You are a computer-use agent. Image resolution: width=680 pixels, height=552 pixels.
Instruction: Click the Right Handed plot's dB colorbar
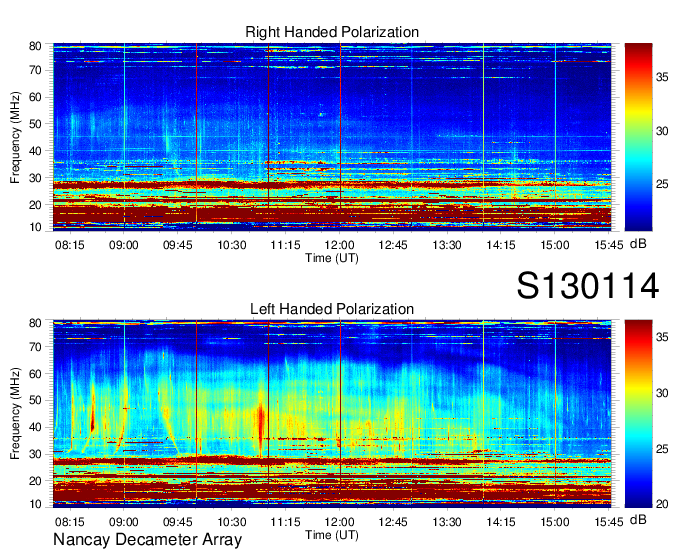(x=638, y=137)
